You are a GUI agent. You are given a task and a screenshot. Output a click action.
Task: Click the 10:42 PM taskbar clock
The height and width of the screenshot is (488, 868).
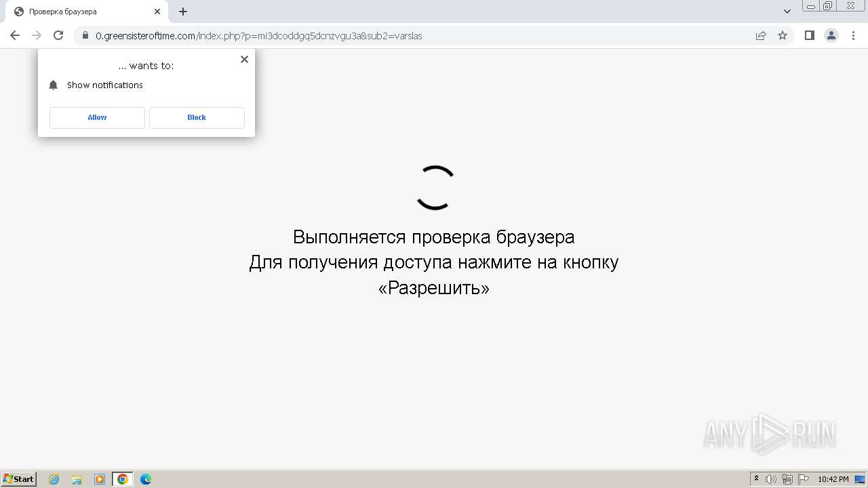[x=833, y=479]
